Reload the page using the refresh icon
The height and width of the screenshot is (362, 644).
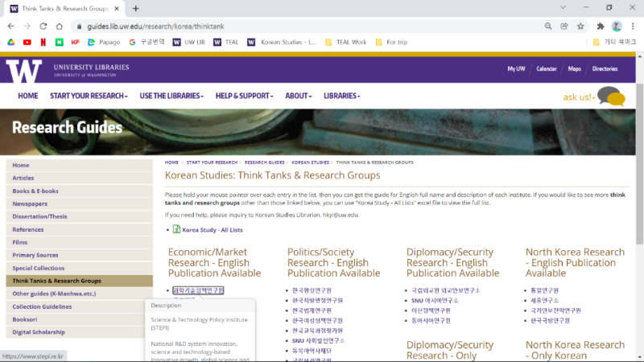[55, 26]
